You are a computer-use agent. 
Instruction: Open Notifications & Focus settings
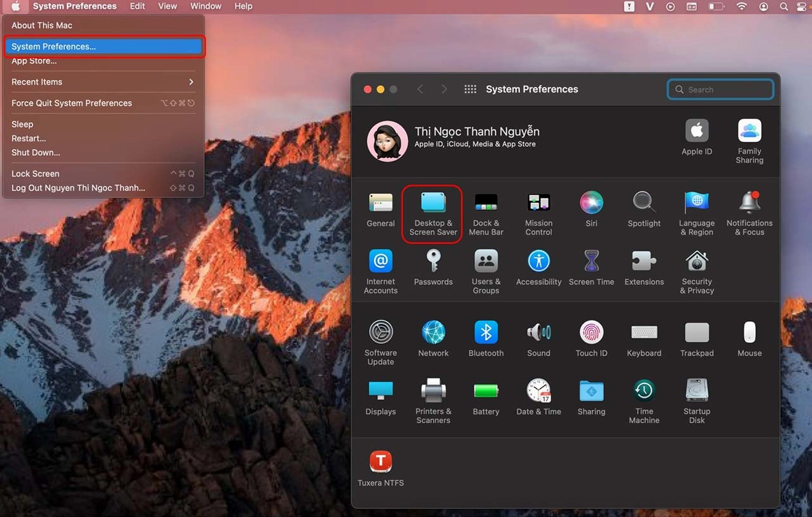pyautogui.click(x=749, y=213)
